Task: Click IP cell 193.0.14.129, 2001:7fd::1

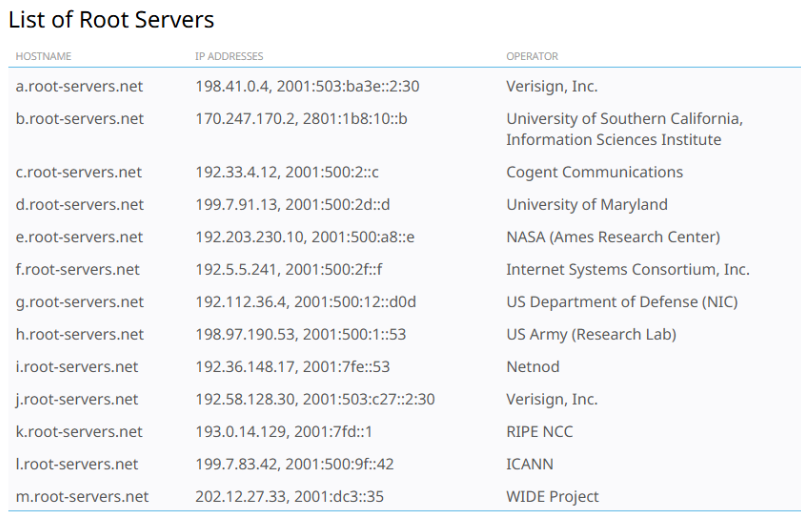Action: click(284, 432)
